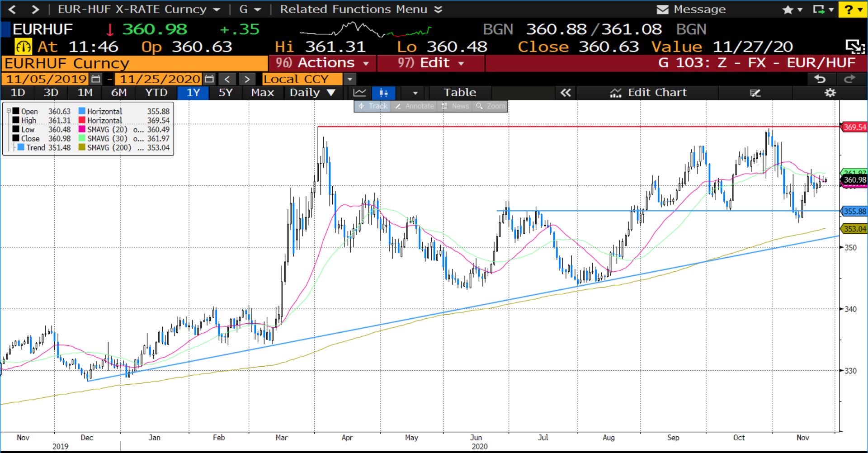Click the forward navigation arrow
Screen dimensions: 868x453
(x=35, y=9)
